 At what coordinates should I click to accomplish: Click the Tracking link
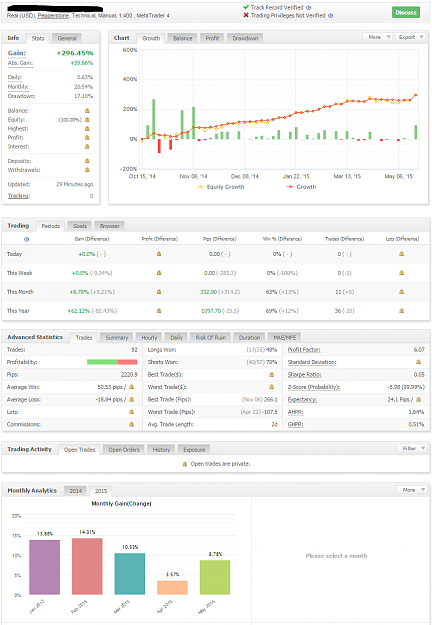[19, 196]
